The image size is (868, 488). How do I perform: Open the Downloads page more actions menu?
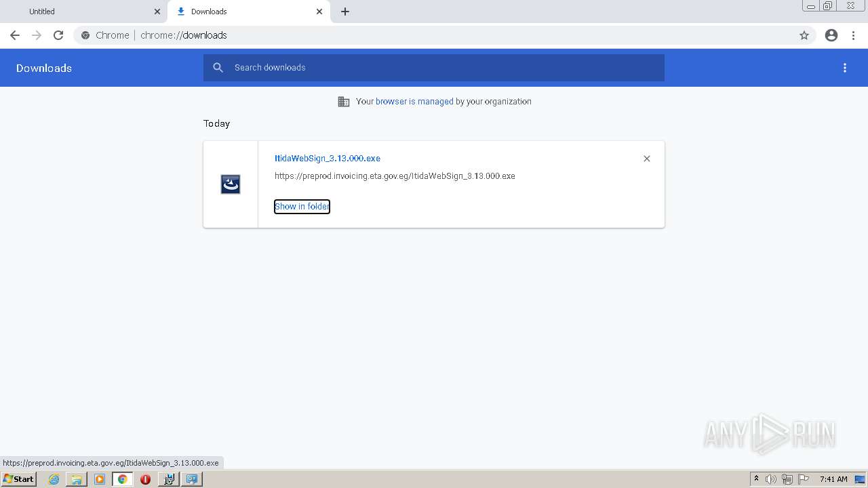click(x=845, y=68)
